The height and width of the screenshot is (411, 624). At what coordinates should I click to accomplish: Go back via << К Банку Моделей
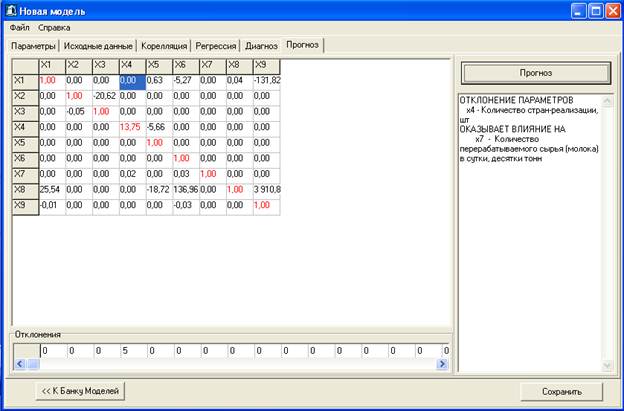click(80, 391)
